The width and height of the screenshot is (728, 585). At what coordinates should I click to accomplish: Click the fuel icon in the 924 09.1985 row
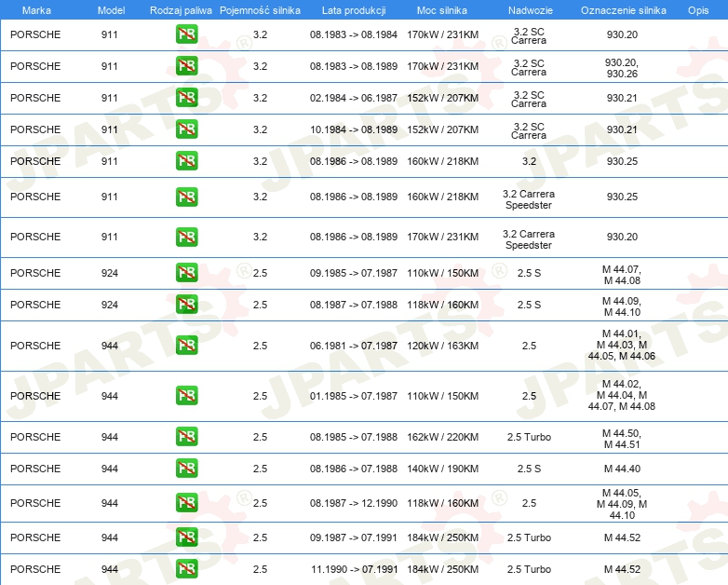point(186,273)
